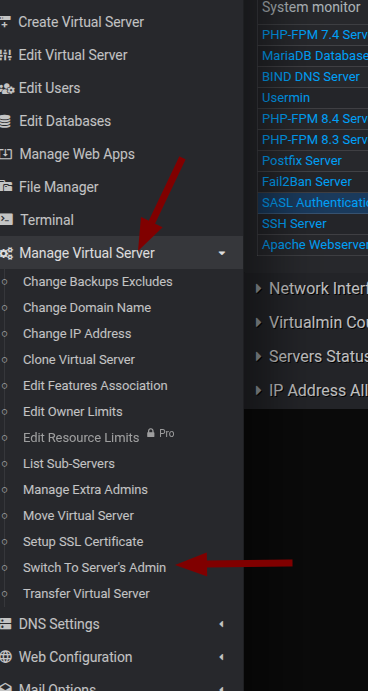Viewport: 368px width, 691px height.
Task: Open the Terminal menu entry
Action: tap(47, 219)
